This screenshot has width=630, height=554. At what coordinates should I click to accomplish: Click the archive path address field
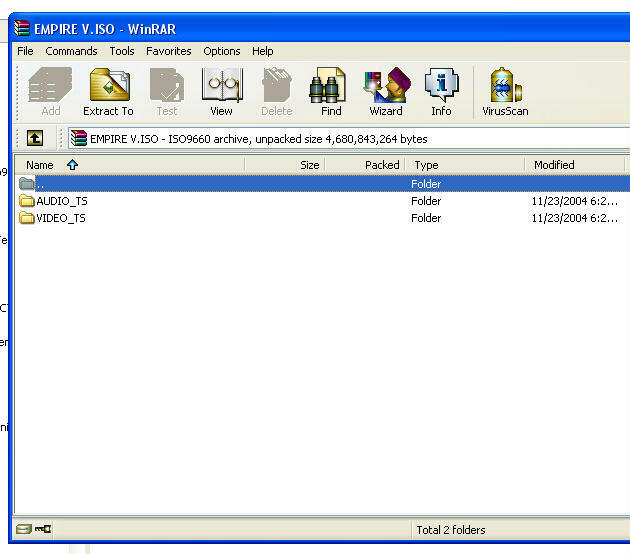349,139
